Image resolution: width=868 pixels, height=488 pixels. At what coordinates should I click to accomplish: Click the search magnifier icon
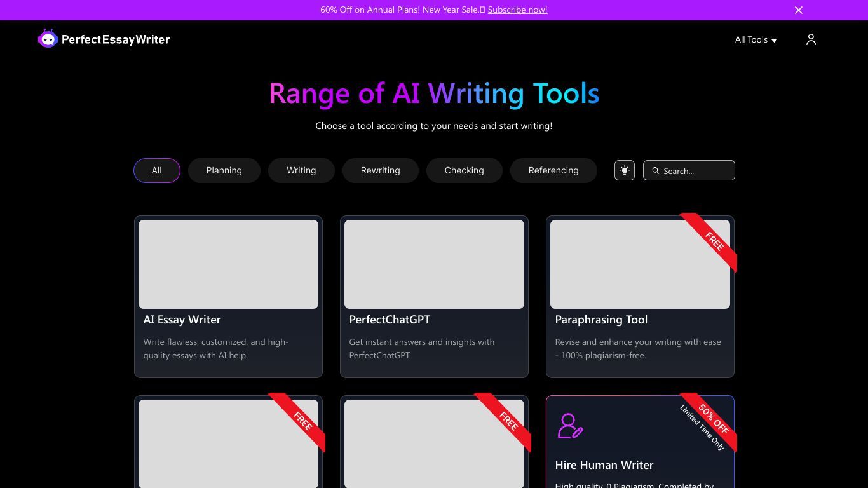tap(656, 171)
